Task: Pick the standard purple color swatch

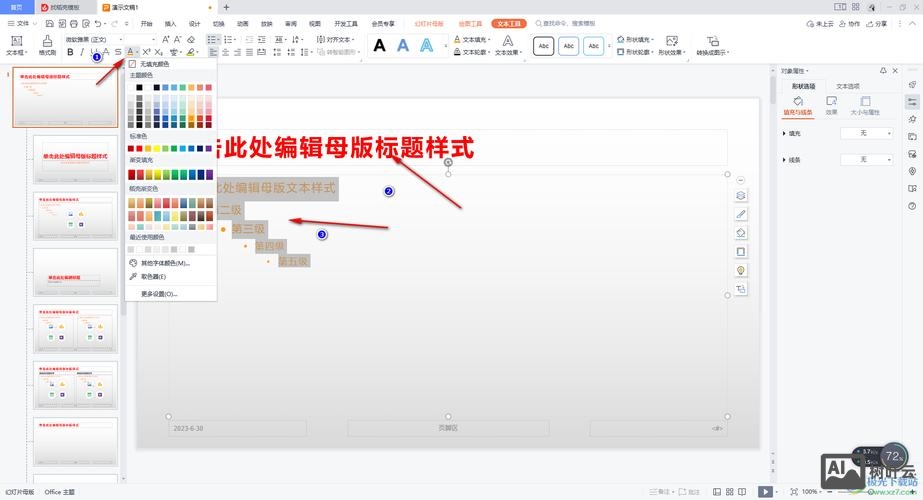Action: (x=209, y=148)
